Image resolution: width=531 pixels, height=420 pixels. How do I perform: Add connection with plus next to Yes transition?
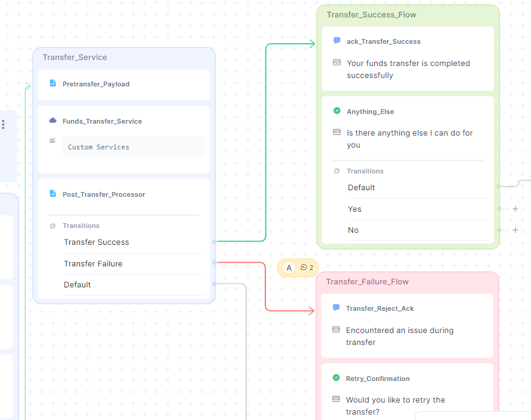515,209
